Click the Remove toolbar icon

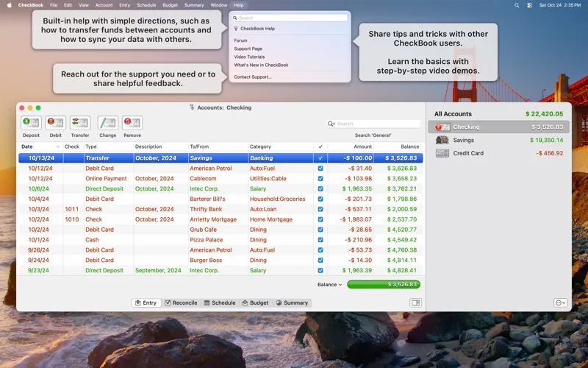tap(132, 123)
